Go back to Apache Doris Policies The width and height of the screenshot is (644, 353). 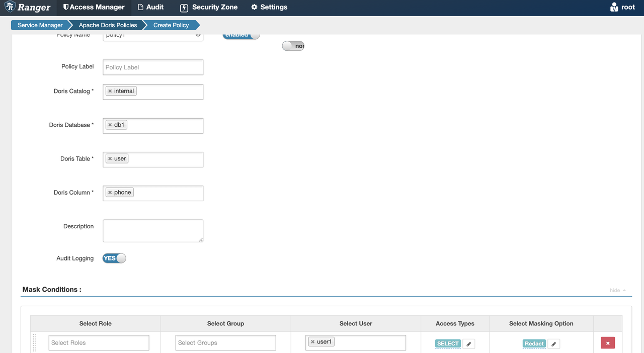coord(107,25)
